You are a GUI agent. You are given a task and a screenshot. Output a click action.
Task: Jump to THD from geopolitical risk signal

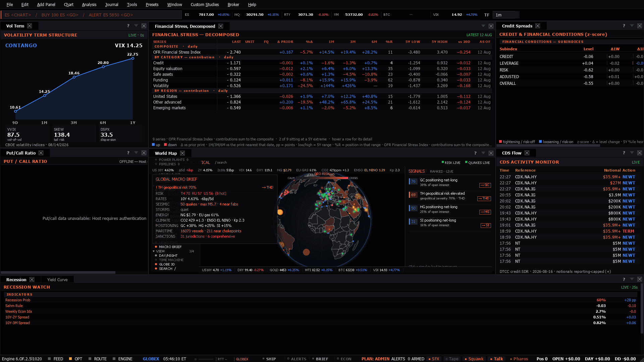(x=484, y=198)
